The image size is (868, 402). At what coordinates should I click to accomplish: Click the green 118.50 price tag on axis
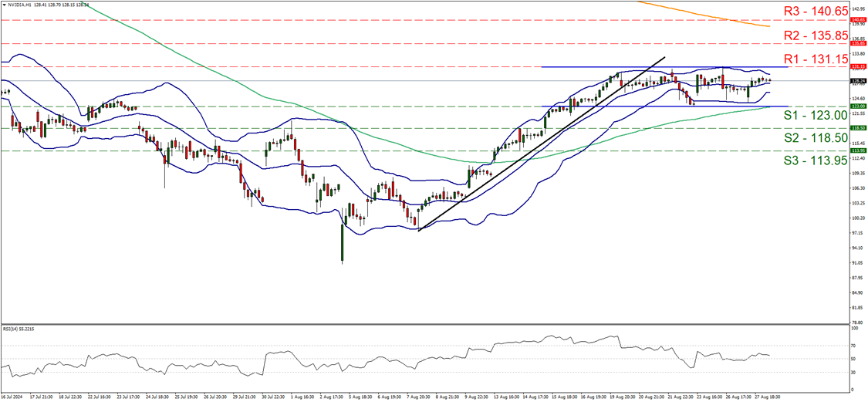click(x=859, y=129)
